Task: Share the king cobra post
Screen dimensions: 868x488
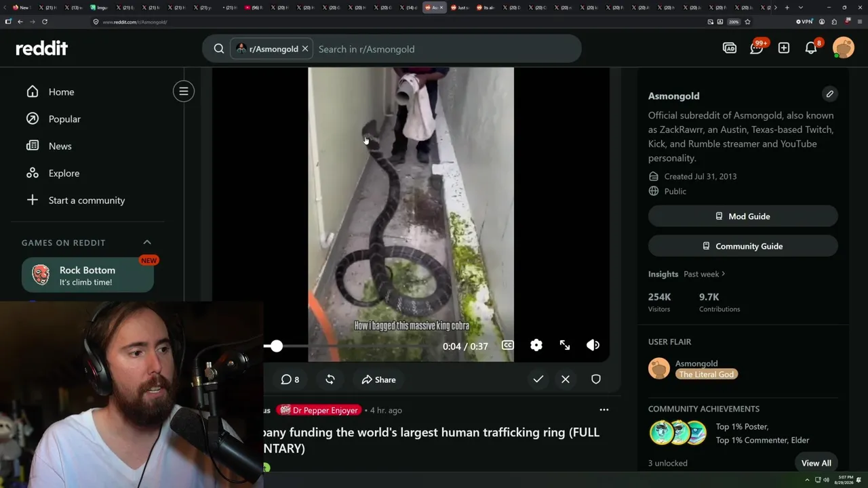Action: pos(378,380)
